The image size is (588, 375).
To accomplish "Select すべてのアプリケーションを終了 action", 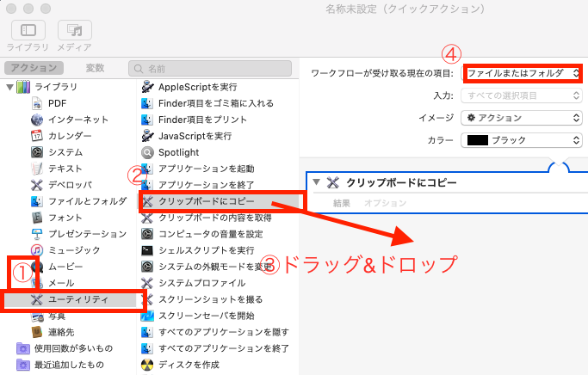I will pos(215,348).
